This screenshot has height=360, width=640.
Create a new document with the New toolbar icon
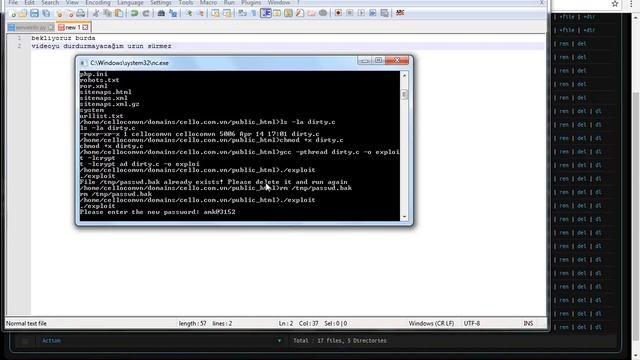coord(12,13)
